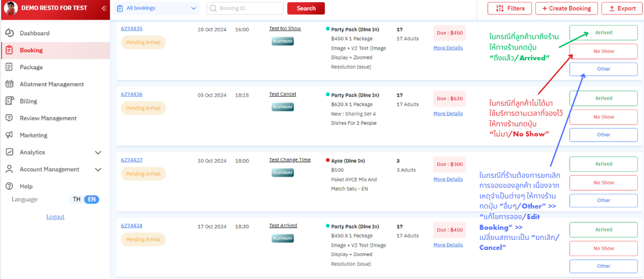Click the Package sidebar icon
This screenshot has height=279, width=644.
pyautogui.click(x=10, y=67)
